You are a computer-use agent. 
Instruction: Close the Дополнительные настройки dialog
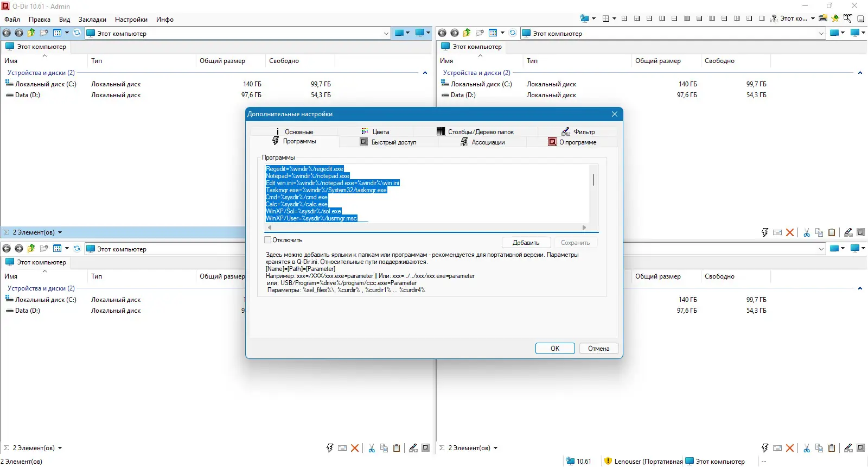coord(615,114)
